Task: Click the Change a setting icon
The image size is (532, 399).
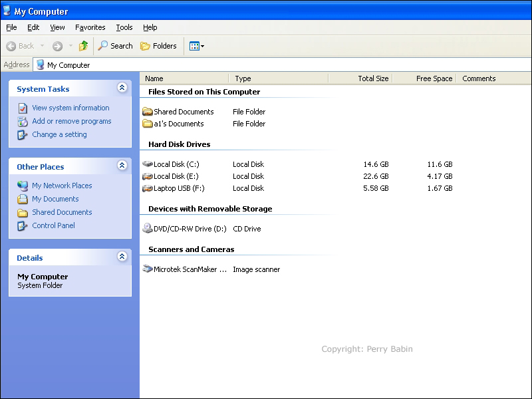Action: click(23, 135)
